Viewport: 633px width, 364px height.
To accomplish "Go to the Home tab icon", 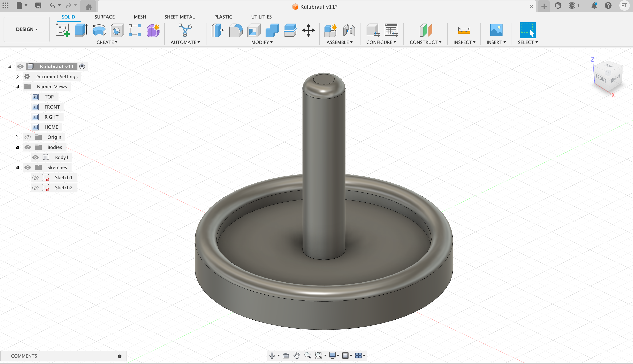I will (89, 7).
